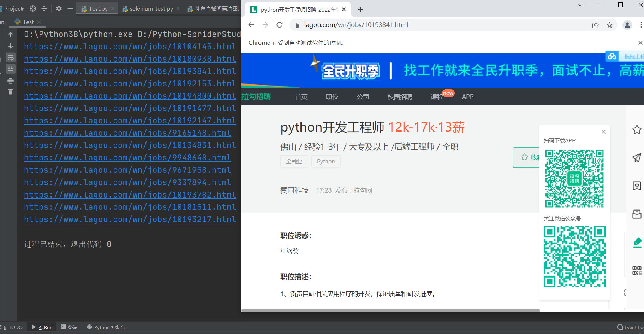Image resolution: width=644 pixels, height=334 pixels.
Task: Open link jobs/10180938.html in console
Action: pyautogui.click(x=130, y=59)
